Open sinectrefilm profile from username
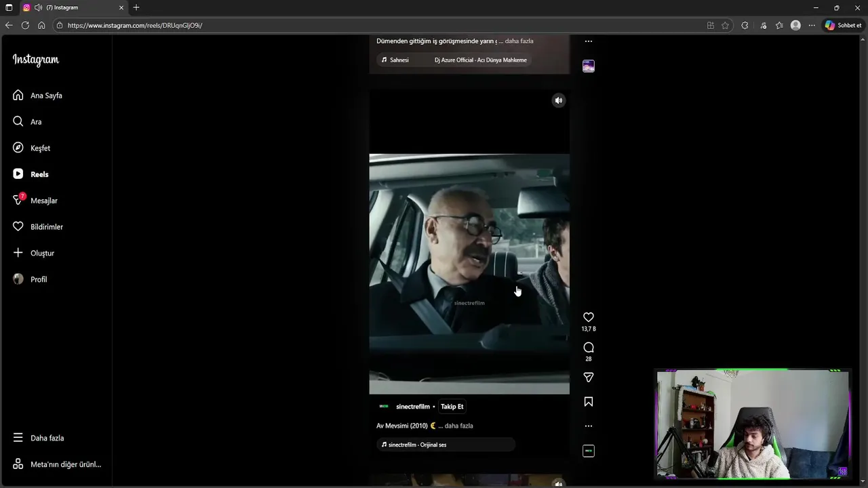 pos(413,407)
